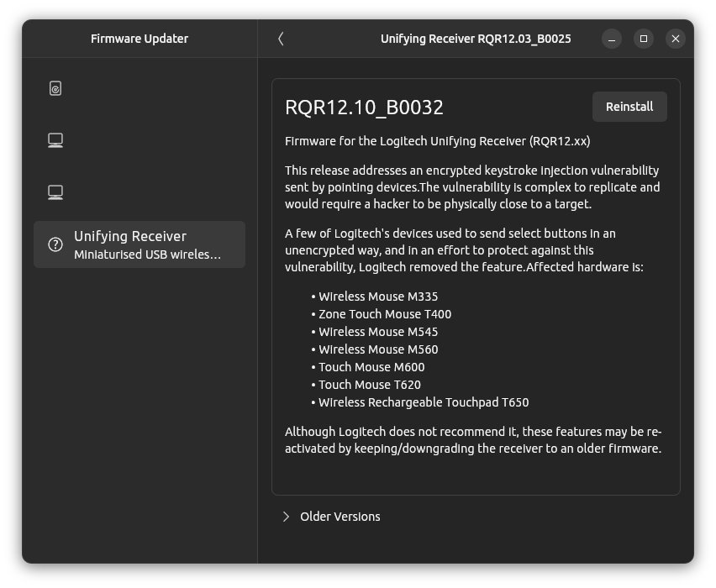Click the question mark icon beside Unifying Receiver

(x=55, y=244)
